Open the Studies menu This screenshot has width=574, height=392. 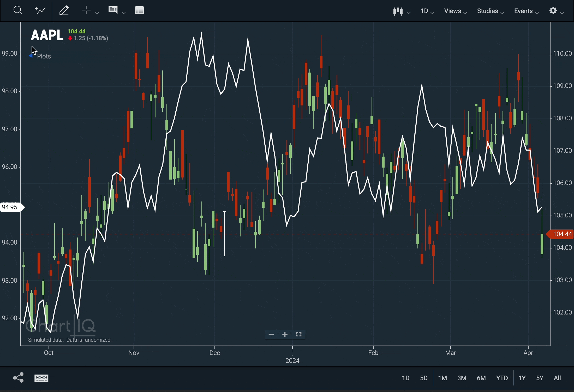(491, 11)
